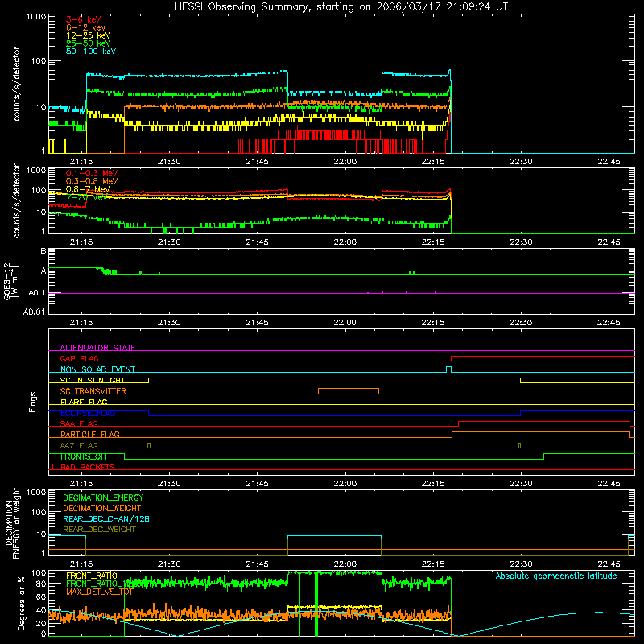Select the REAR_DEC_WEIGHT legend label

pyautogui.click(x=99, y=530)
